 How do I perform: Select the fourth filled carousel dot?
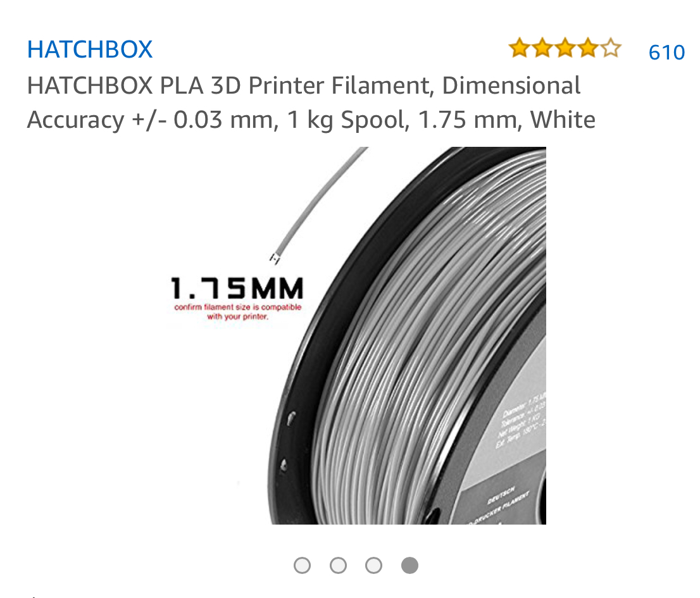409,566
